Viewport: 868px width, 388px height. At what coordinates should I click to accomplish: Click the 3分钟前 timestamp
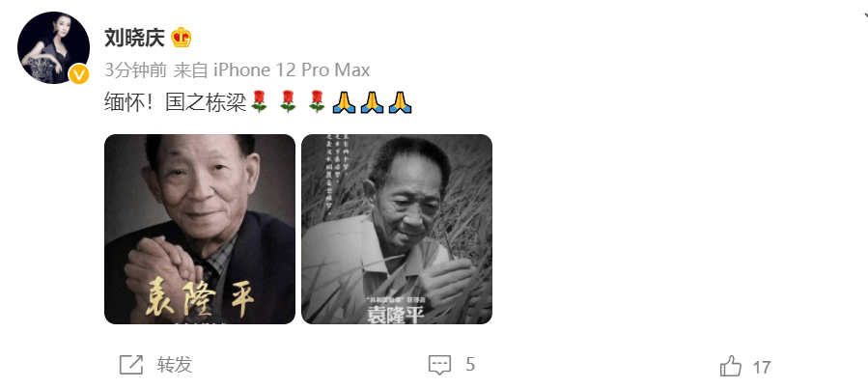135,70
